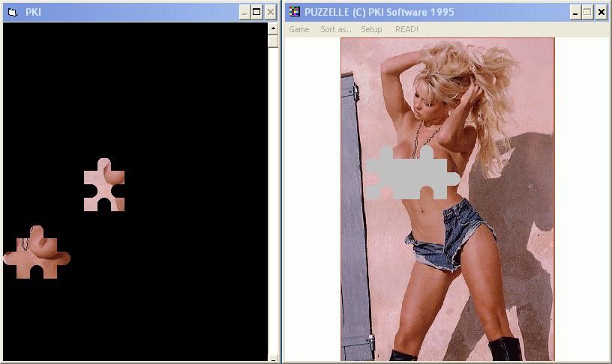
Task: Click the PKI window scrollbar thumb
Action: 273,41
